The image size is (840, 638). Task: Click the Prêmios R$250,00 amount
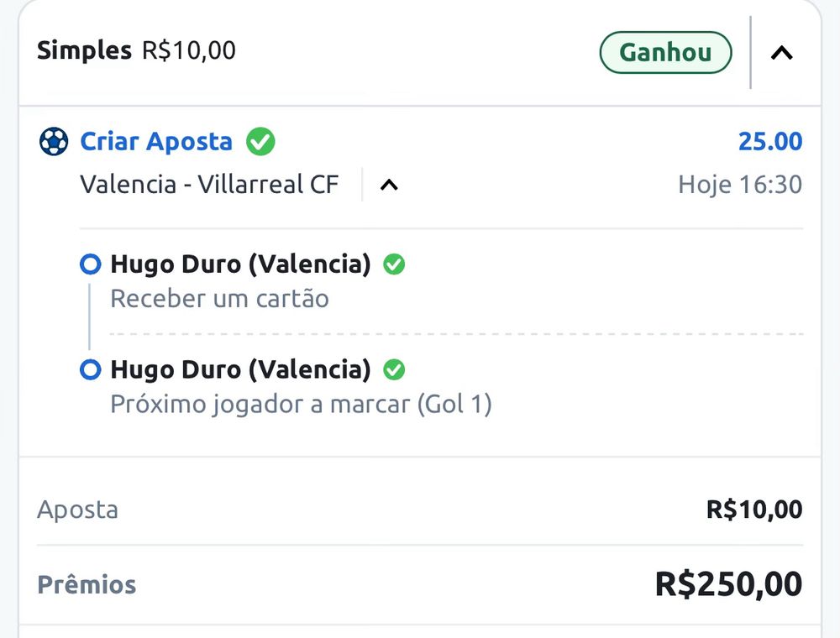(728, 584)
